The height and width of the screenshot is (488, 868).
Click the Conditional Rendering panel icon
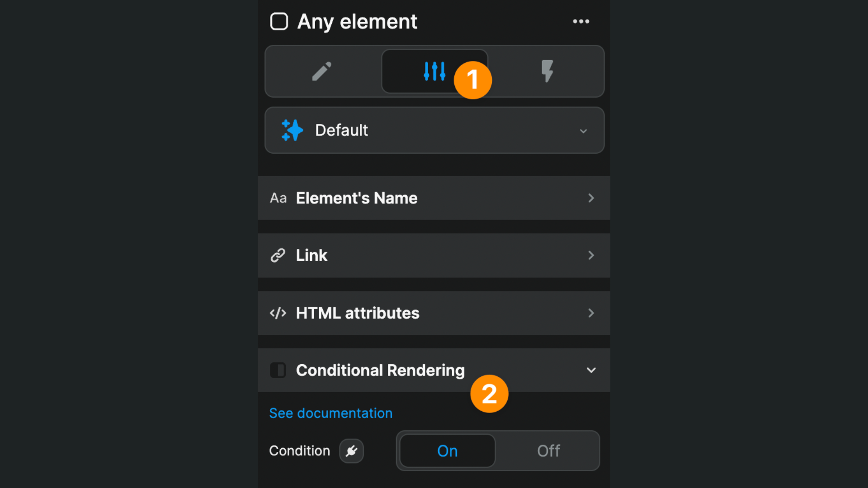click(278, 370)
